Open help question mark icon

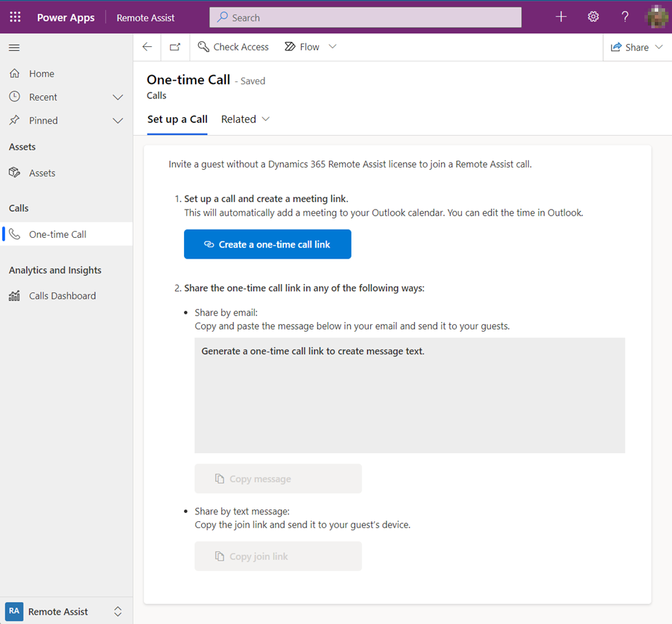click(625, 17)
